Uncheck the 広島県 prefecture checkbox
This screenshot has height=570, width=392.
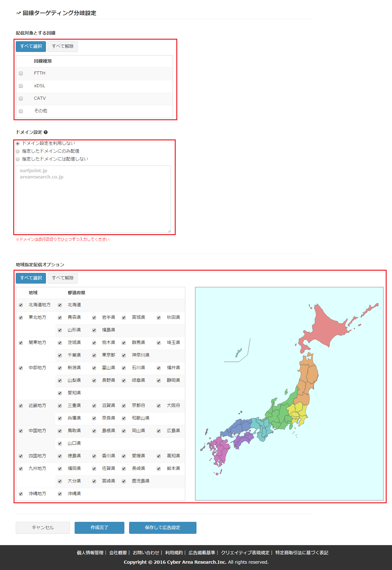pyautogui.click(x=159, y=431)
